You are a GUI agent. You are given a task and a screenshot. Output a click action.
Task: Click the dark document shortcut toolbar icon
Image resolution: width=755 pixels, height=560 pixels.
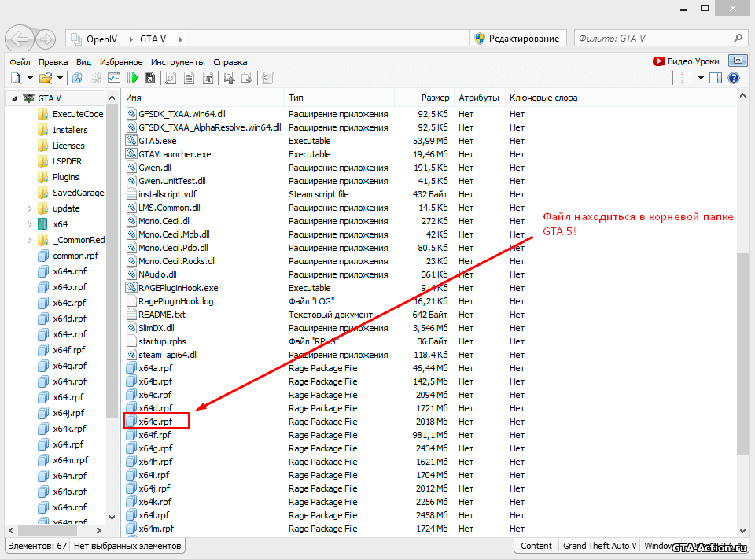coord(149,78)
